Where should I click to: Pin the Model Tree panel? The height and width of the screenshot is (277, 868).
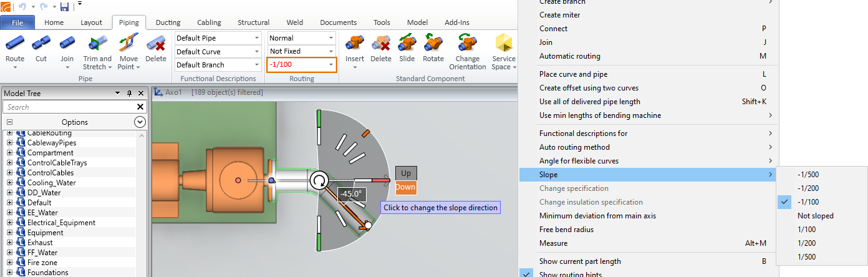pos(130,93)
